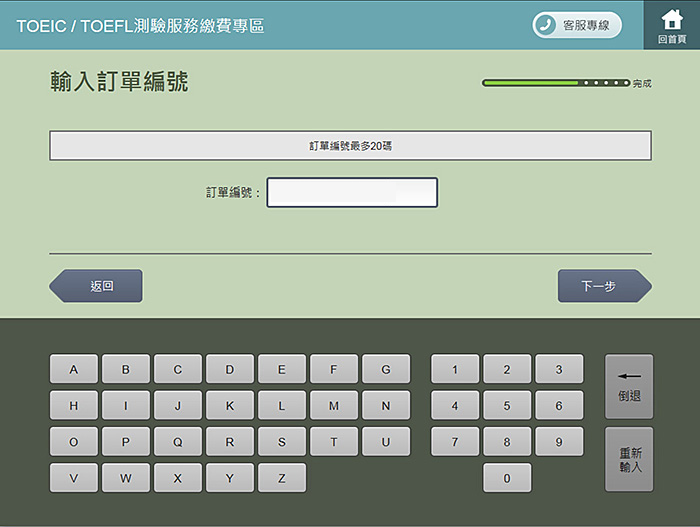Go back with the 返回 button
Screen dimensions: 700x527
[x=97, y=286]
